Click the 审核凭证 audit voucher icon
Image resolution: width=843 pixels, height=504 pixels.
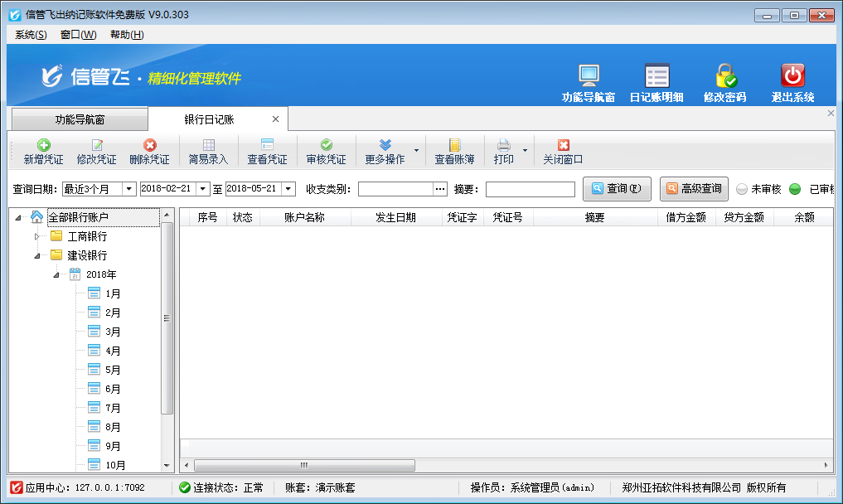pos(326,145)
